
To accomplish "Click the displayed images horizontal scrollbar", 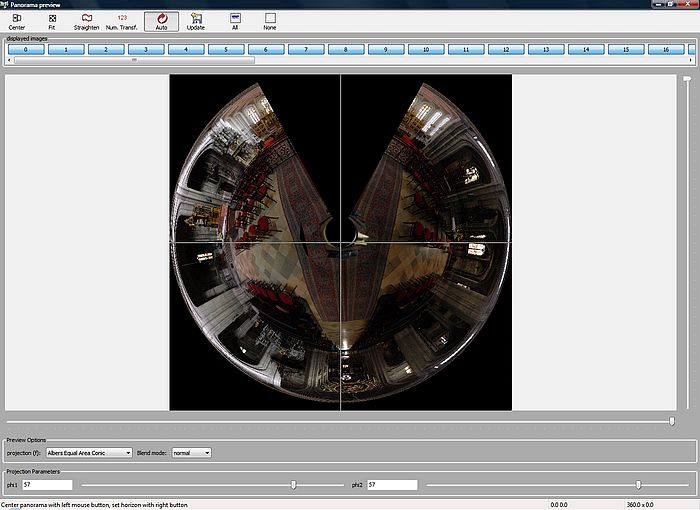I will click(135, 60).
